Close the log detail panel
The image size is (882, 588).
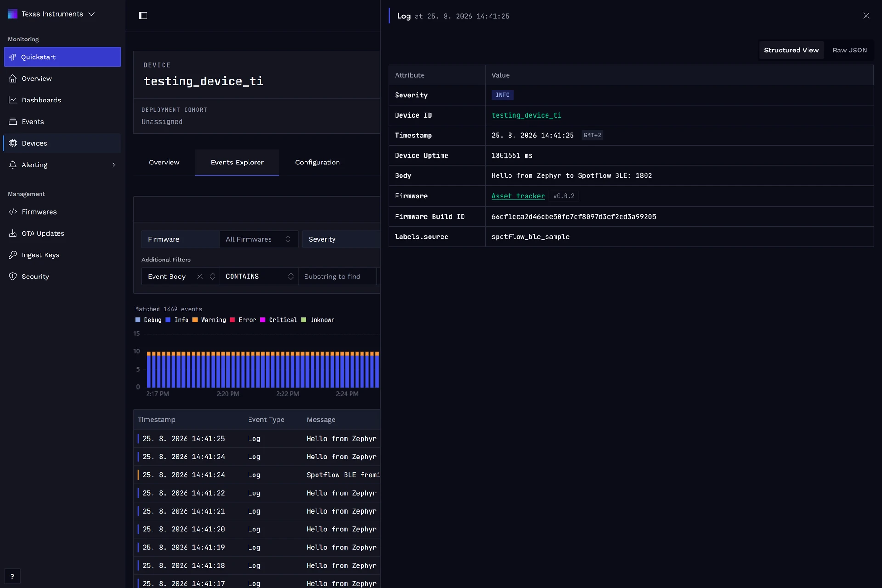pyautogui.click(x=866, y=16)
